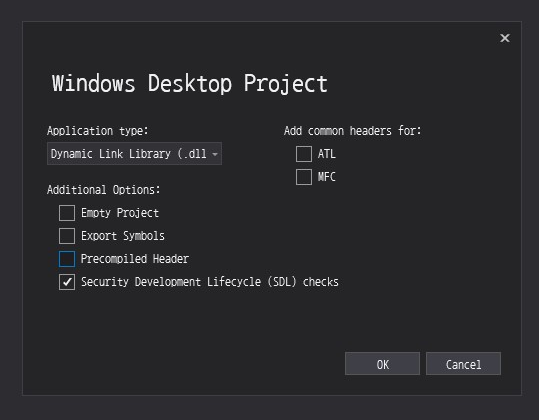Click the Windows Desktop Project title
The width and height of the screenshot is (539, 420).
tap(189, 84)
